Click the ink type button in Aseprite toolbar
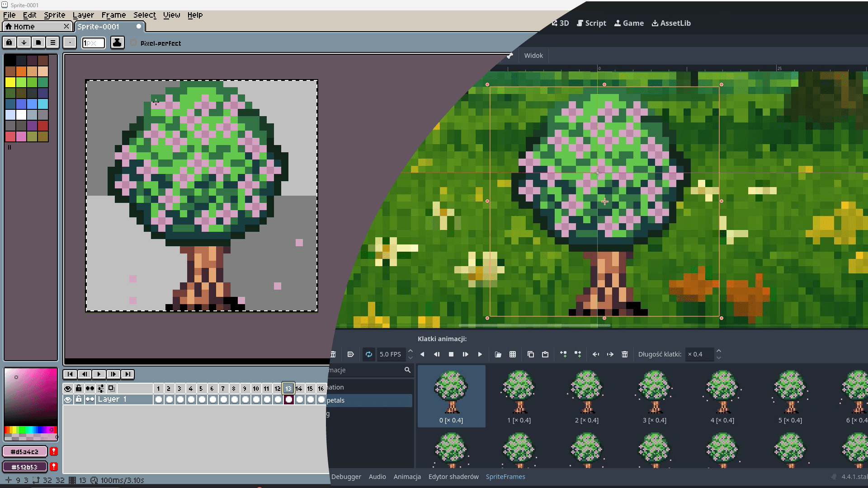Screen dimensions: 868x488 pos(117,42)
